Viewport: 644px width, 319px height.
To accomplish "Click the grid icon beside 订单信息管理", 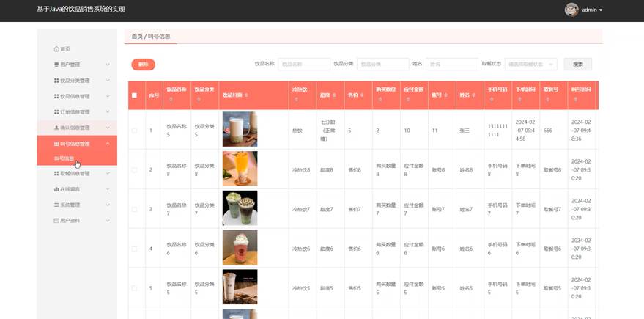I will click(56, 111).
